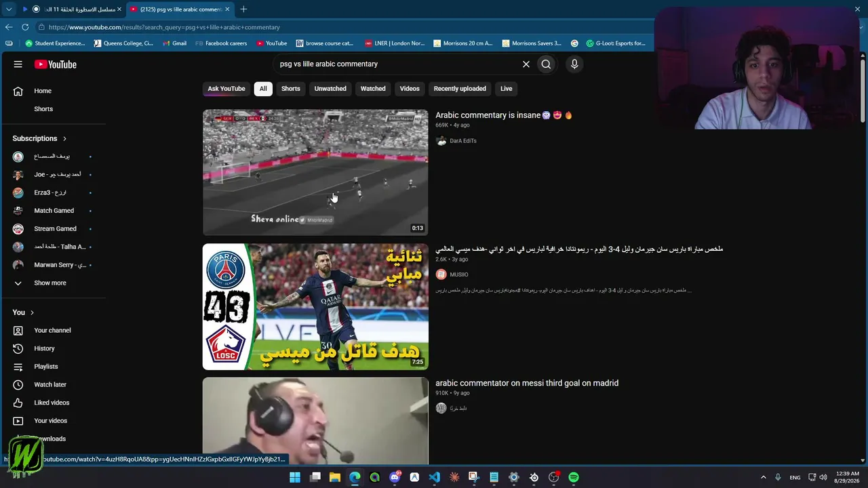868x488 pixels.
Task: Filter results by Unwatched
Action: pos(330,89)
